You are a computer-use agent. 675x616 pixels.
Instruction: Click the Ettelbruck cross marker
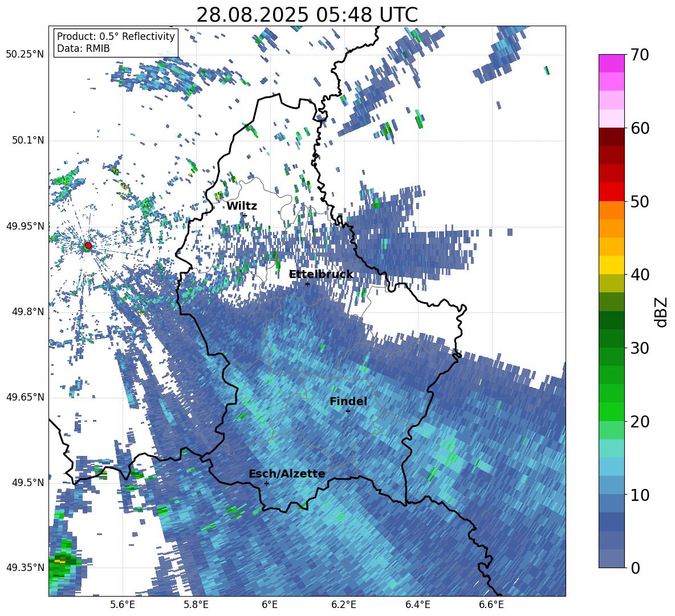coord(307,284)
